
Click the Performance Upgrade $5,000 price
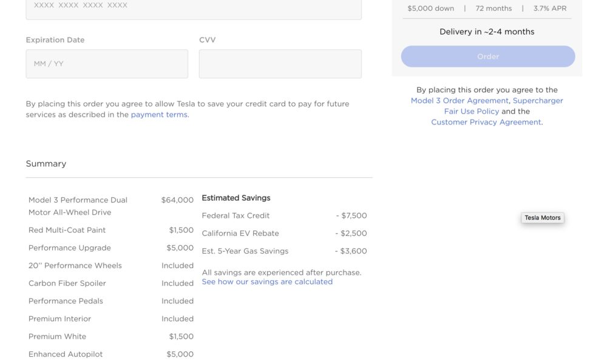tap(180, 248)
